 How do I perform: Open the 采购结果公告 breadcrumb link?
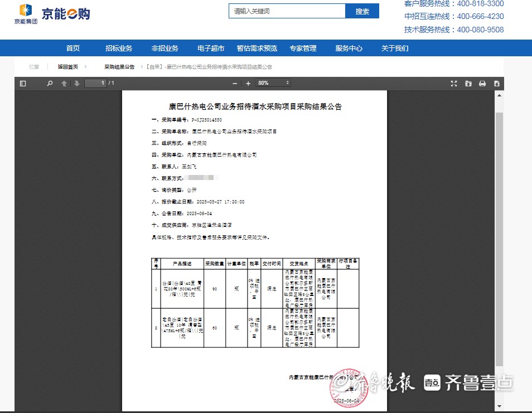coord(119,67)
